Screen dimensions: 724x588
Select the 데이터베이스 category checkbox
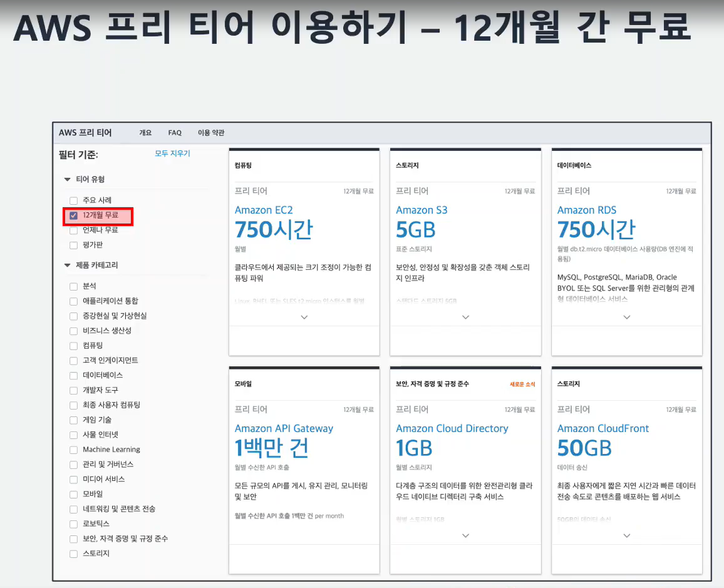coord(73,376)
